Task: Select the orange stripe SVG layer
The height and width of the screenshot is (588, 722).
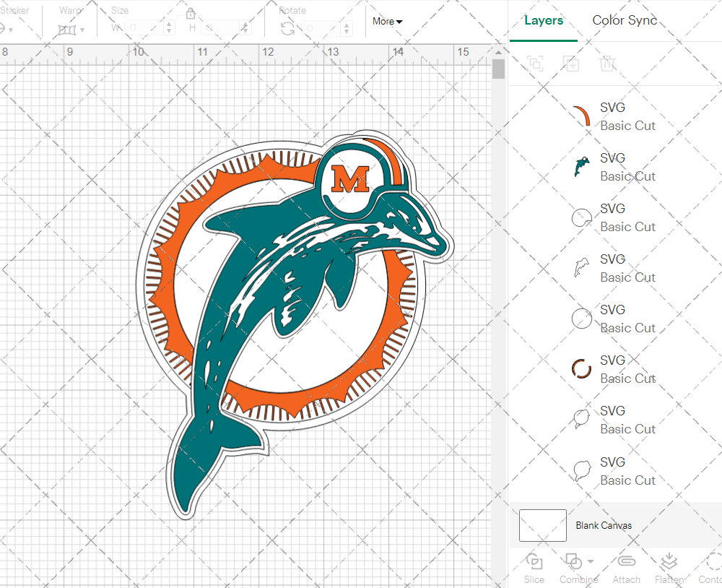Action: (x=582, y=116)
